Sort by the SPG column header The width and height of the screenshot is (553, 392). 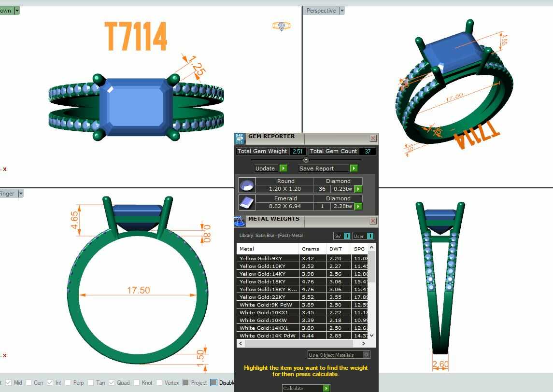pyautogui.click(x=359, y=249)
